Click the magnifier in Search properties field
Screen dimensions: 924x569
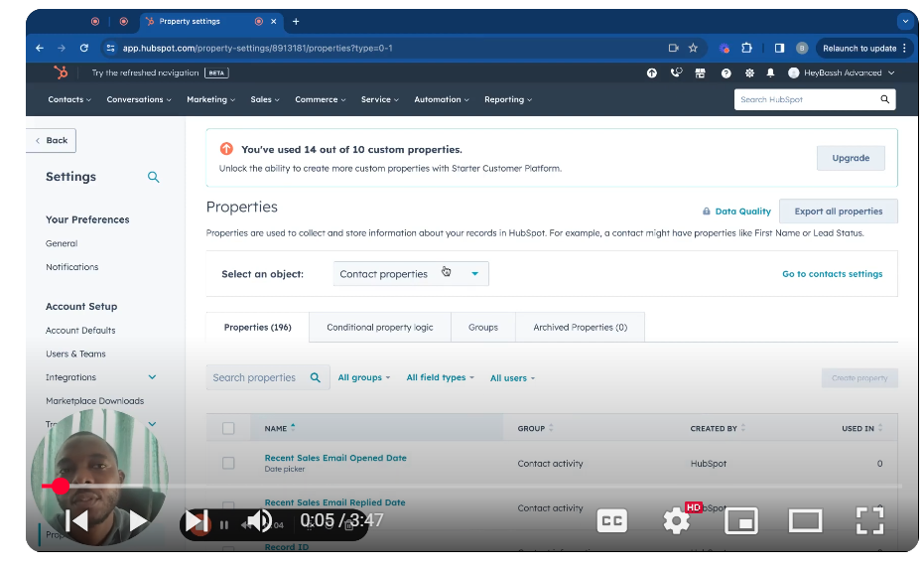coord(316,377)
